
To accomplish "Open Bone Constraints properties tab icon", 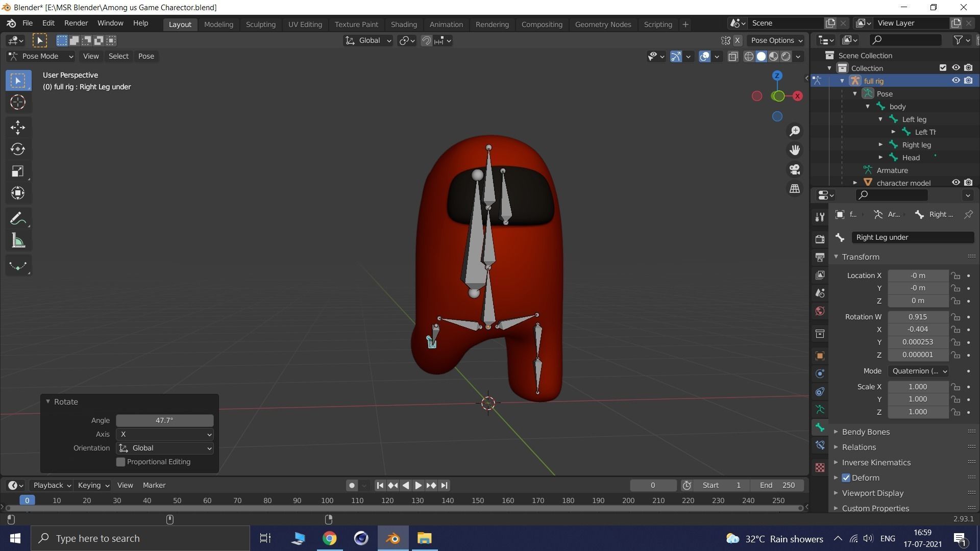I will click(x=820, y=445).
